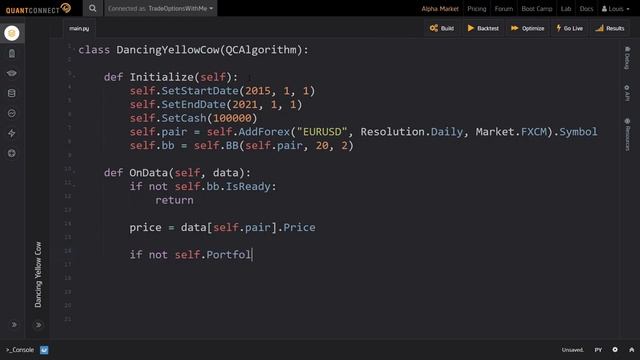The height and width of the screenshot is (360, 640).
Task: Click the lightning bolt sidebar icon
Action: pyautogui.click(x=12, y=133)
